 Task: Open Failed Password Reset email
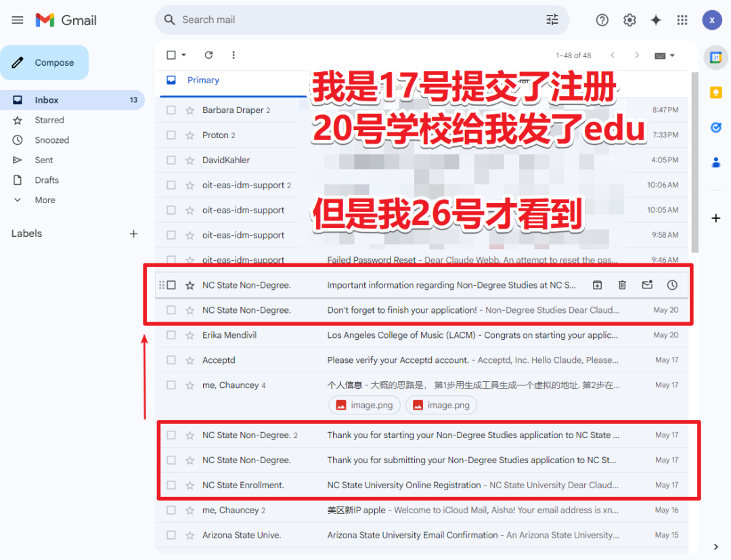(422, 259)
